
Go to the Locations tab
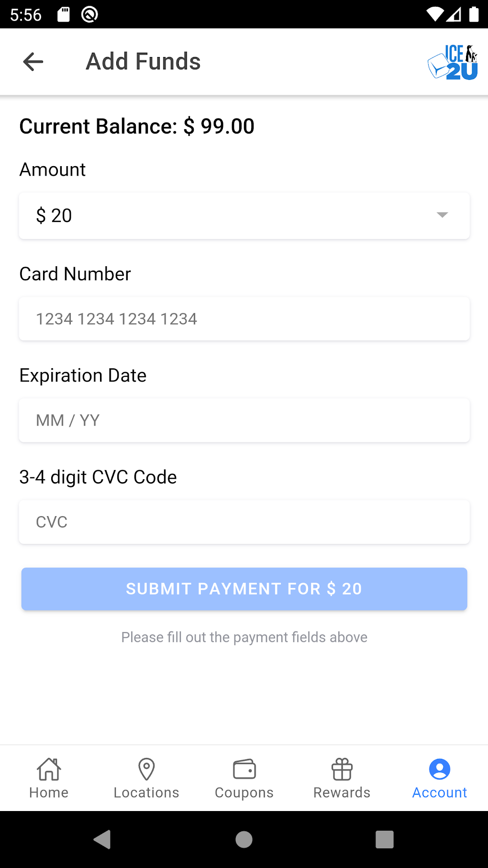coord(146,778)
